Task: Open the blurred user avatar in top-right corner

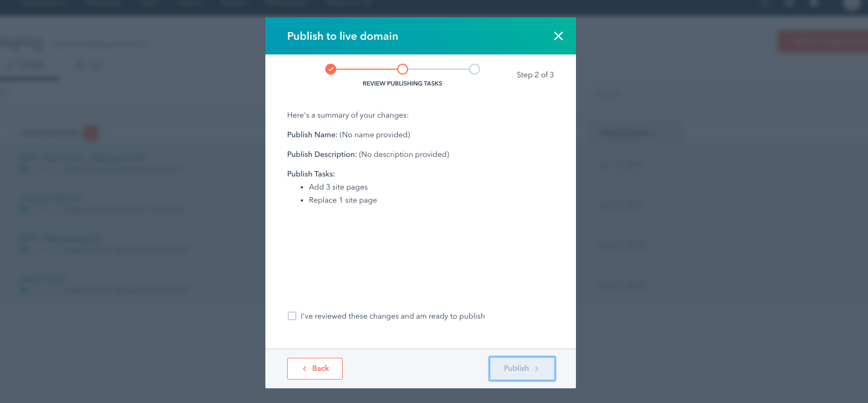Action: 852,4
